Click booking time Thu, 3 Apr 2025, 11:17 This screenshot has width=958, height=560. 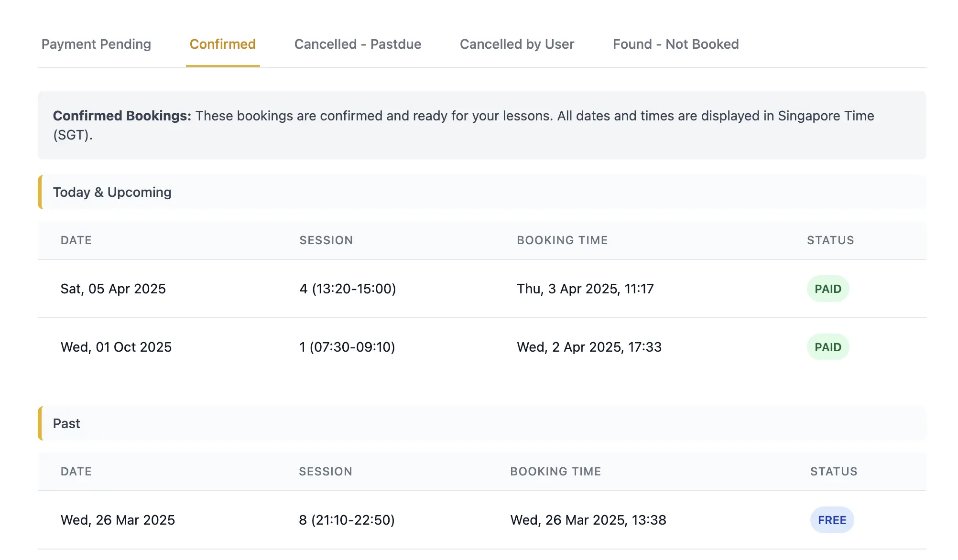pos(585,289)
